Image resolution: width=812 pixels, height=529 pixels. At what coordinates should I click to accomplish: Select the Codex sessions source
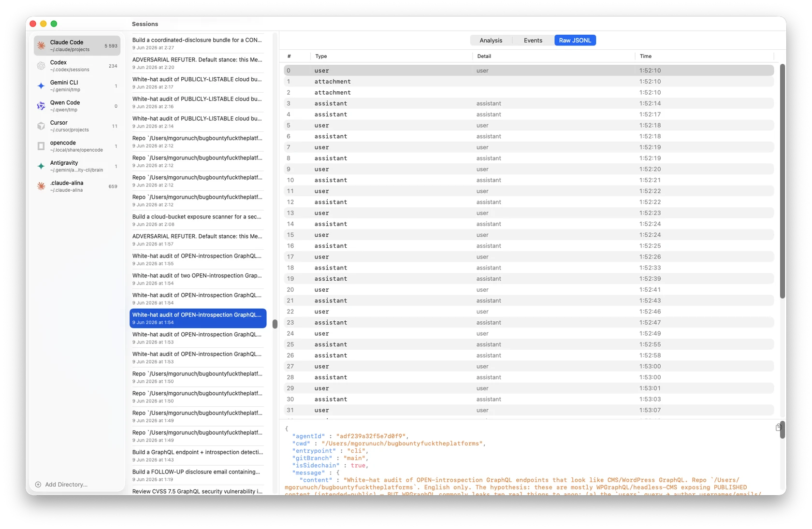(77, 66)
